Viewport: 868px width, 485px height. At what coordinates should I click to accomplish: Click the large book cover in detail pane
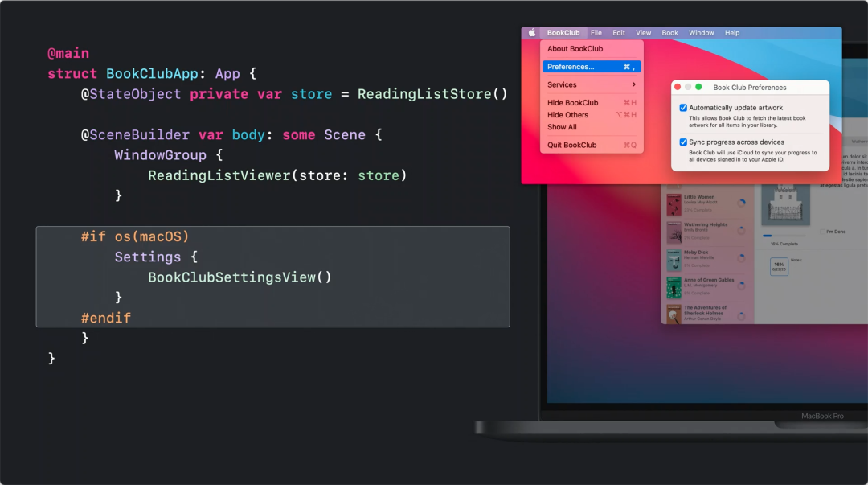tap(785, 204)
